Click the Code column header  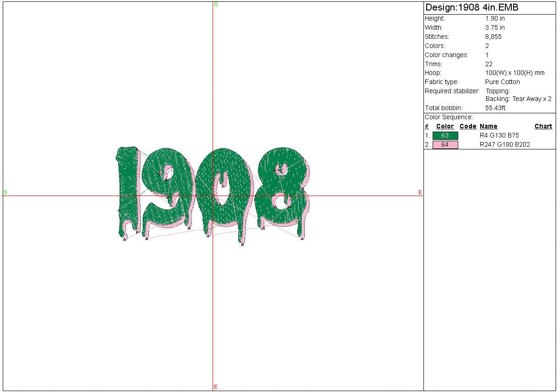pyautogui.click(x=468, y=127)
